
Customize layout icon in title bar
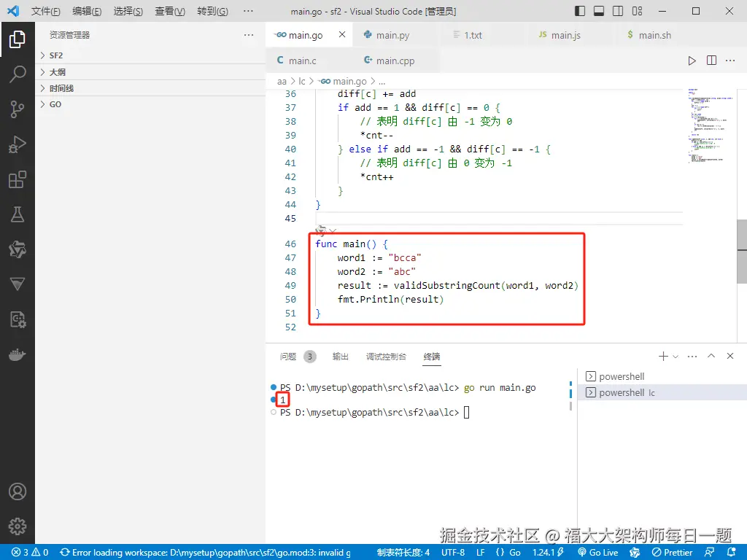pos(637,11)
